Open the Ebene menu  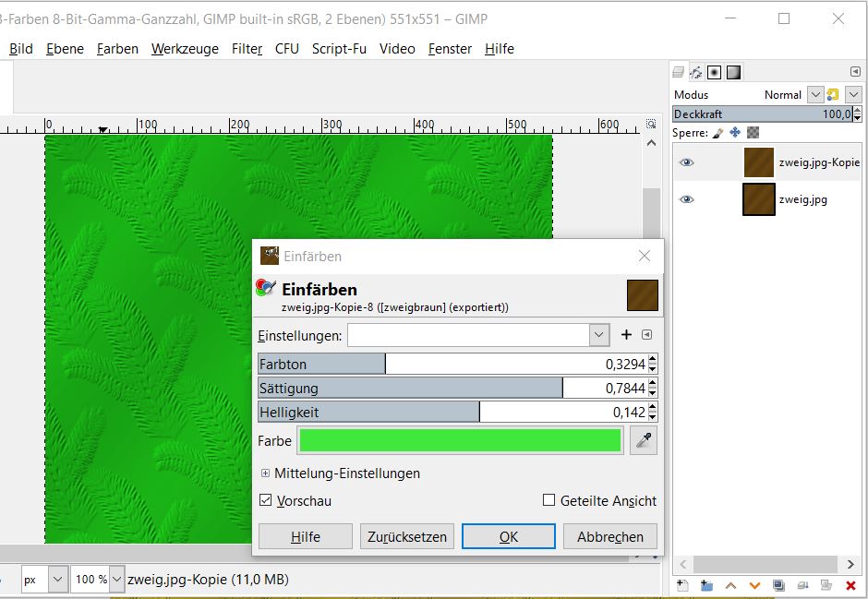[x=65, y=49]
